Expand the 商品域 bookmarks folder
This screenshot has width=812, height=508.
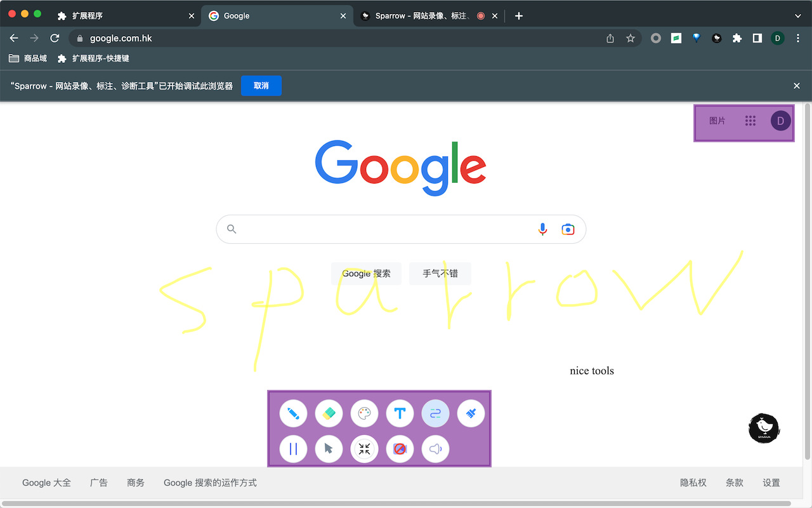click(27, 58)
